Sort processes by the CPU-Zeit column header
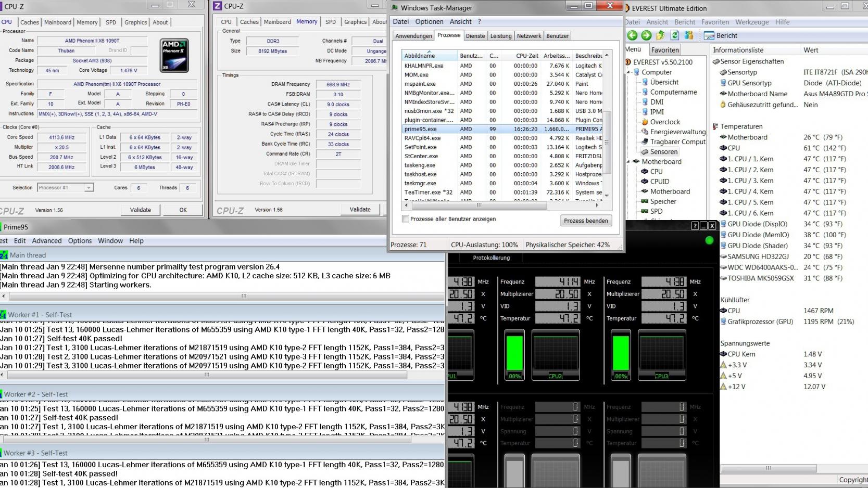868x488 pixels. pyautogui.click(x=521, y=56)
